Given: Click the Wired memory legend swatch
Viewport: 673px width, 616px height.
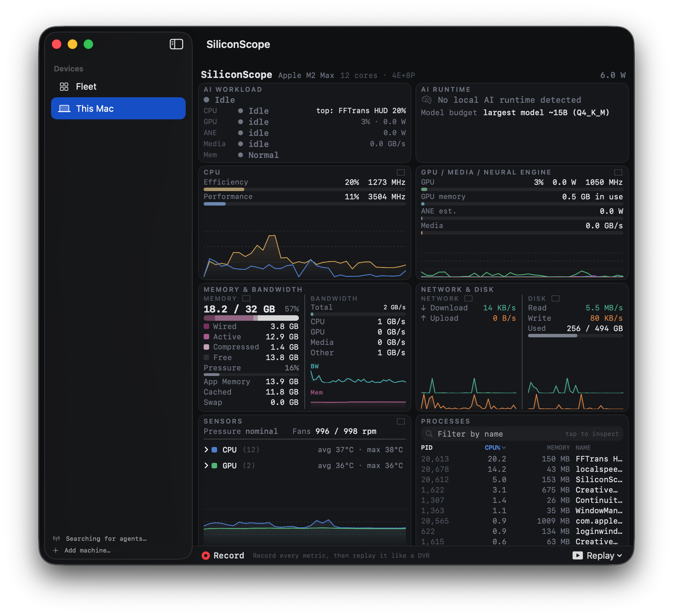Looking at the screenshot, I should click(206, 326).
